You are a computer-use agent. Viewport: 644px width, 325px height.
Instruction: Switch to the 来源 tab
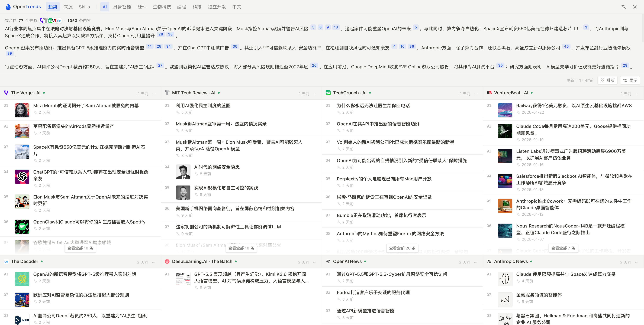[68, 7]
